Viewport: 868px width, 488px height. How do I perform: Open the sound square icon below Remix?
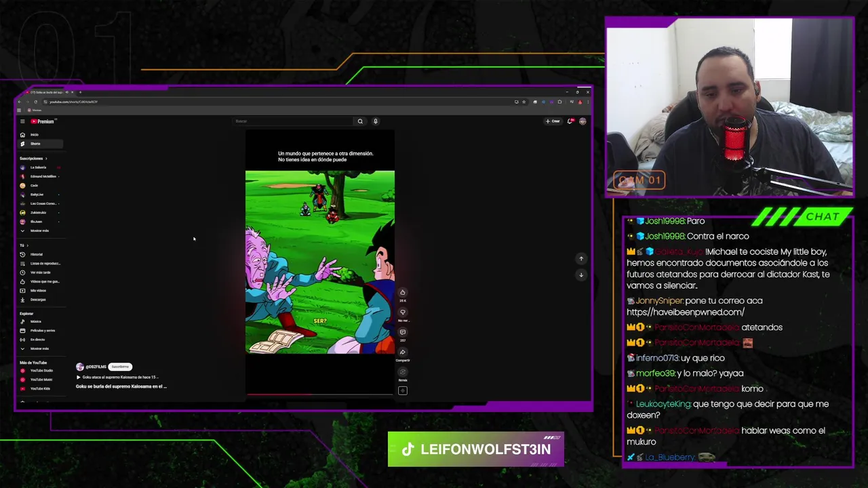[x=402, y=390]
